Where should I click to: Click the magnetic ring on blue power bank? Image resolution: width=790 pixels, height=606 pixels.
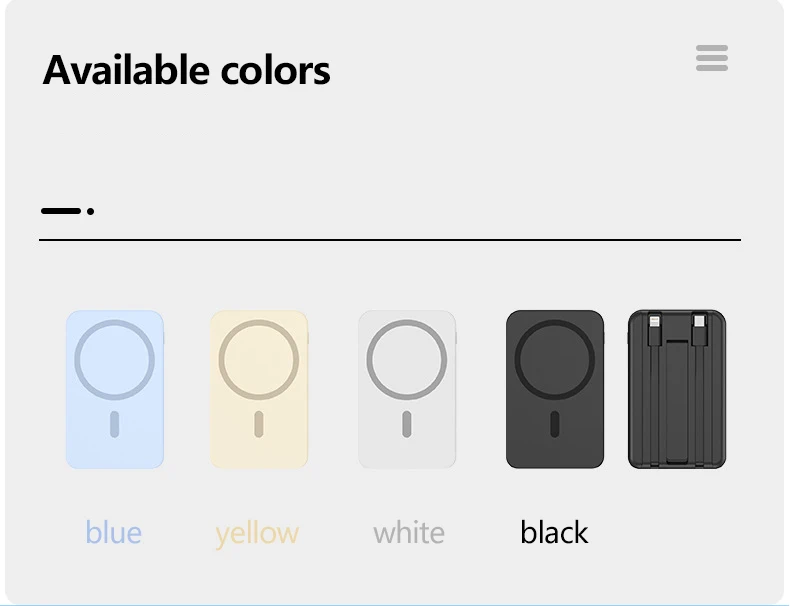[115, 360]
